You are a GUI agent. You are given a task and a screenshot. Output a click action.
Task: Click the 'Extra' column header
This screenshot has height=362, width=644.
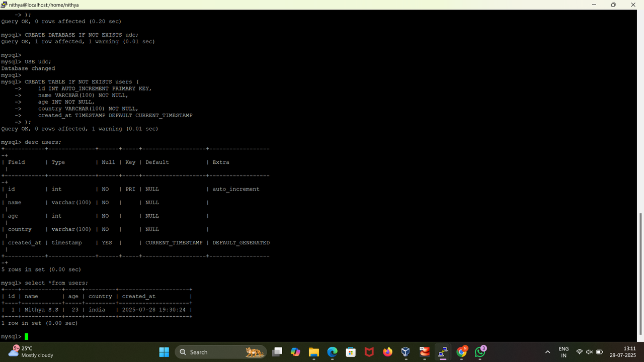[x=221, y=162]
